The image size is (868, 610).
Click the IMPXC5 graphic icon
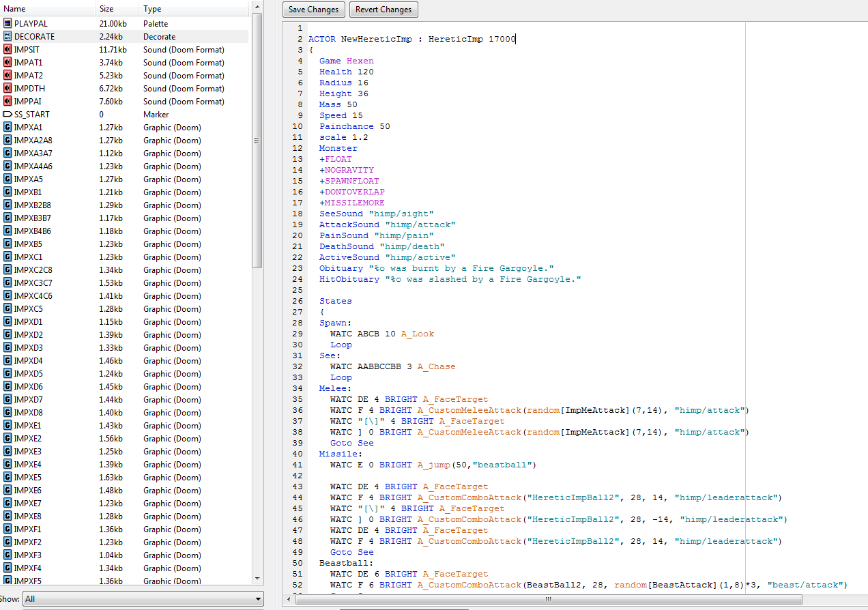click(8, 309)
